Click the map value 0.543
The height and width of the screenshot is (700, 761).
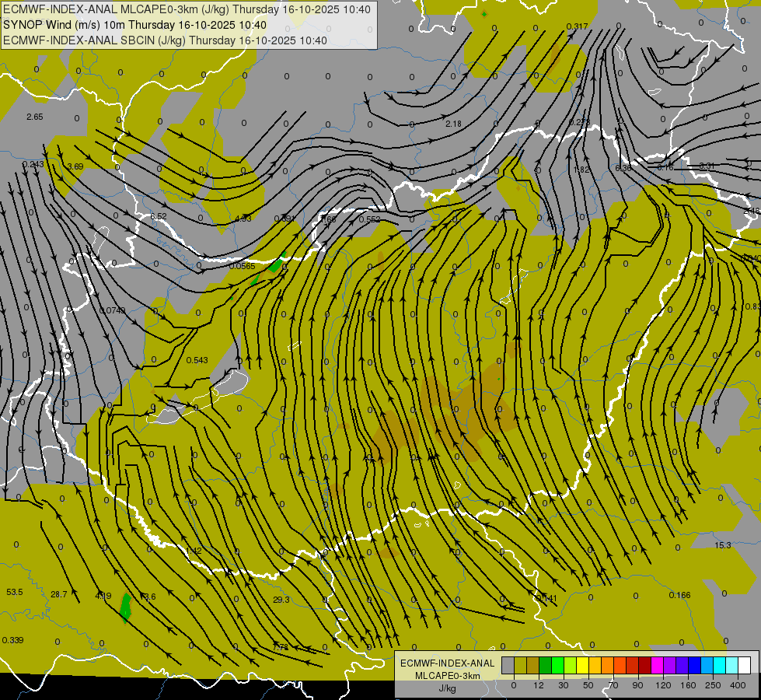click(x=197, y=360)
